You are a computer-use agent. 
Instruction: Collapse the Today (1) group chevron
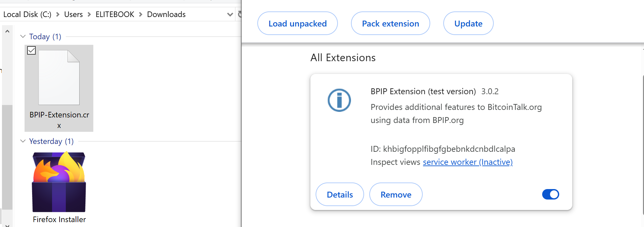[23, 36]
